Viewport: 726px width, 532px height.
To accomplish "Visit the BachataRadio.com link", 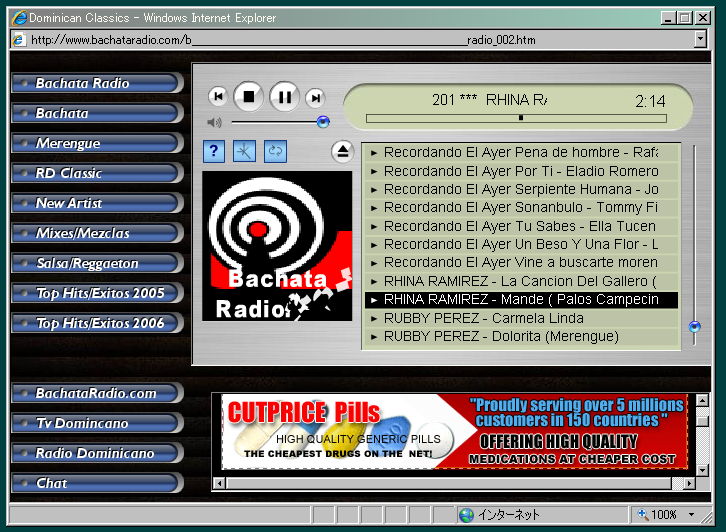I will coord(96,394).
